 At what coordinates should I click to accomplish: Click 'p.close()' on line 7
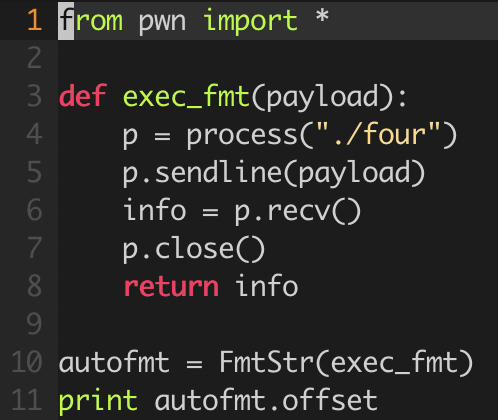194,249
